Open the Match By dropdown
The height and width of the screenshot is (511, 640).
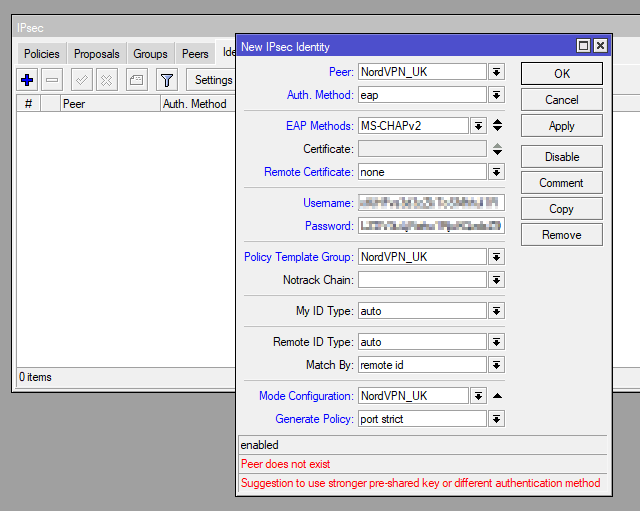[x=496, y=365]
